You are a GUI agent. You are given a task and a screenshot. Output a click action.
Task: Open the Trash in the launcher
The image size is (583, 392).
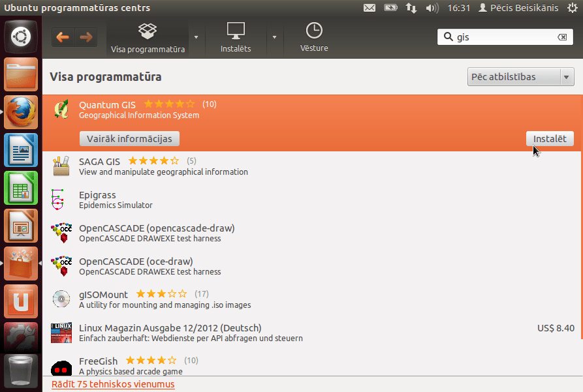(x=21, y=371)
